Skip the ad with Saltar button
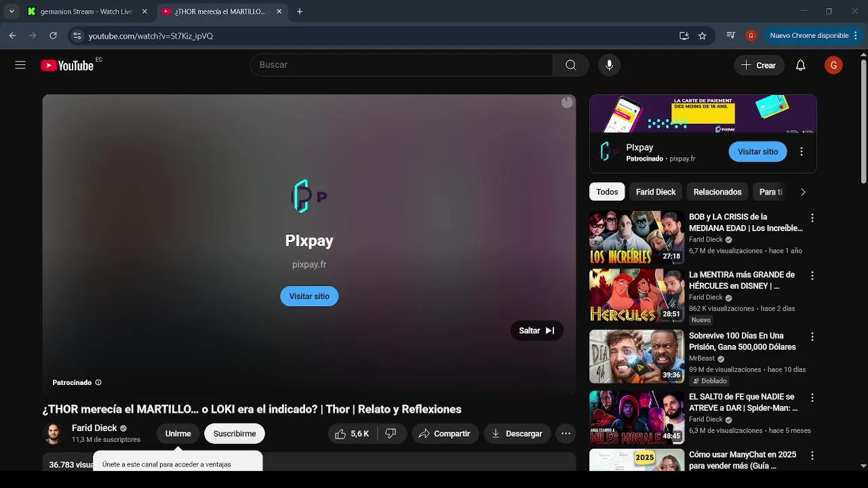This screenshot has width=868, height=488. pos(536,331)
